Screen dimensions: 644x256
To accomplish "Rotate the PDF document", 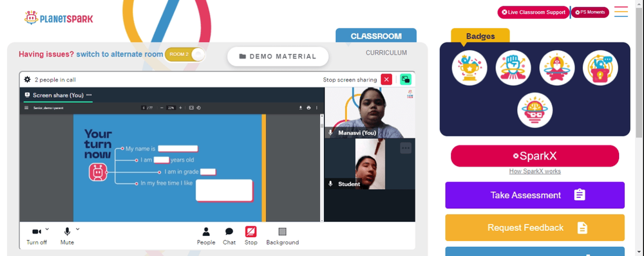I will coord(198,108).
